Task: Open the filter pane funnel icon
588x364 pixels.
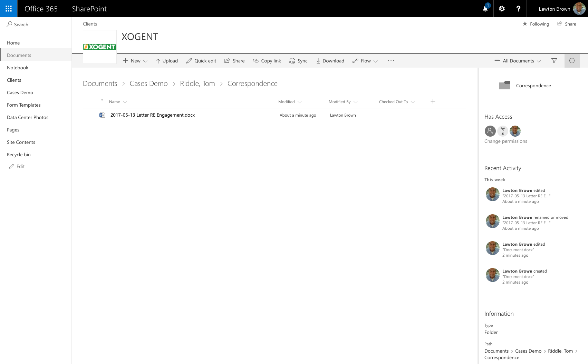Action: (x=554, y=61)
